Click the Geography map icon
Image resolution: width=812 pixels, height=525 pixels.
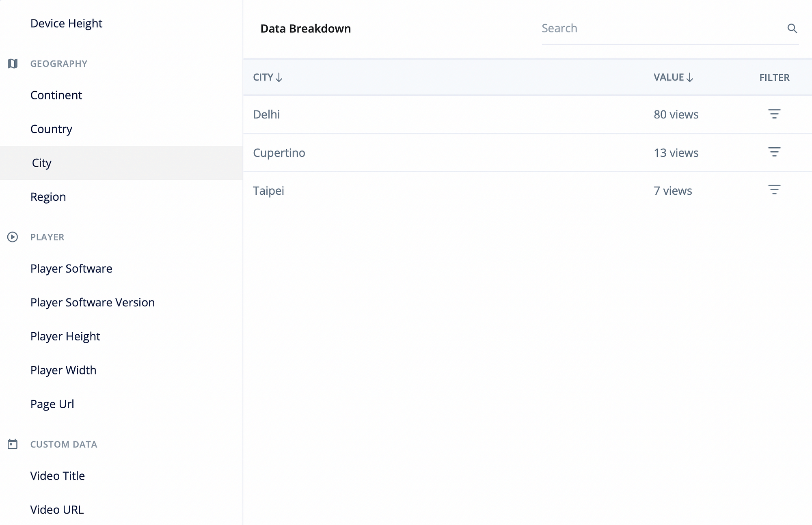(x=13, y=64)
